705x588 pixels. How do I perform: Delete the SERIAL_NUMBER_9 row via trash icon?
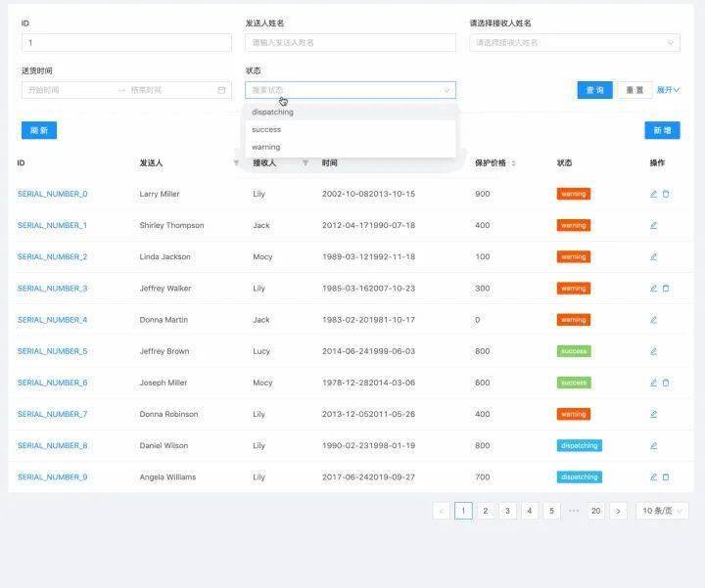click(x=666, y=477)
